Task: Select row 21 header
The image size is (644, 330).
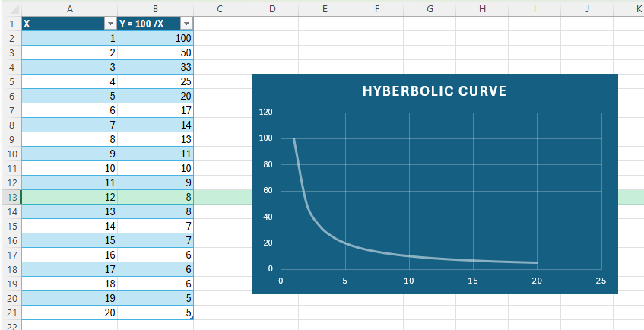Action: point(12,313)
